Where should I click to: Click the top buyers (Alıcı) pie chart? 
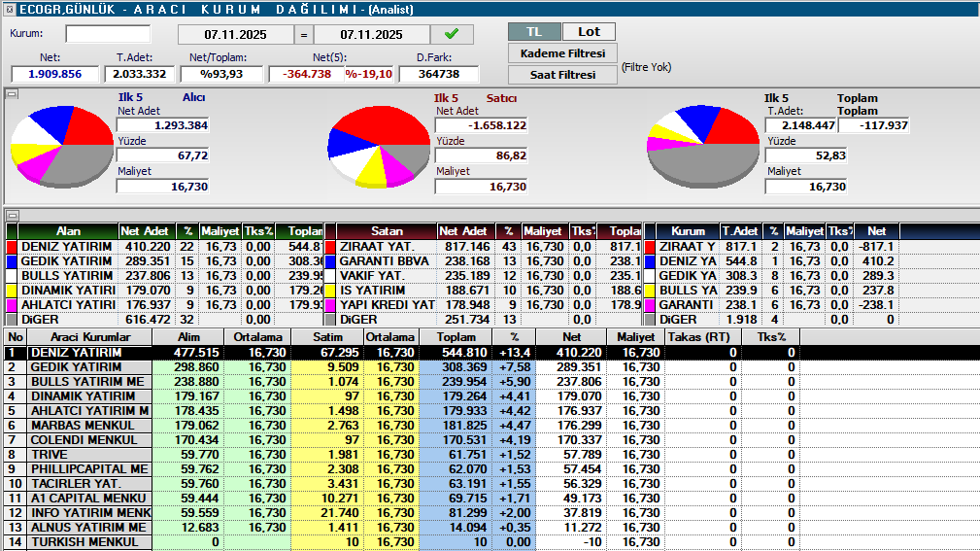pyautogui.click(x=62, y=146)
